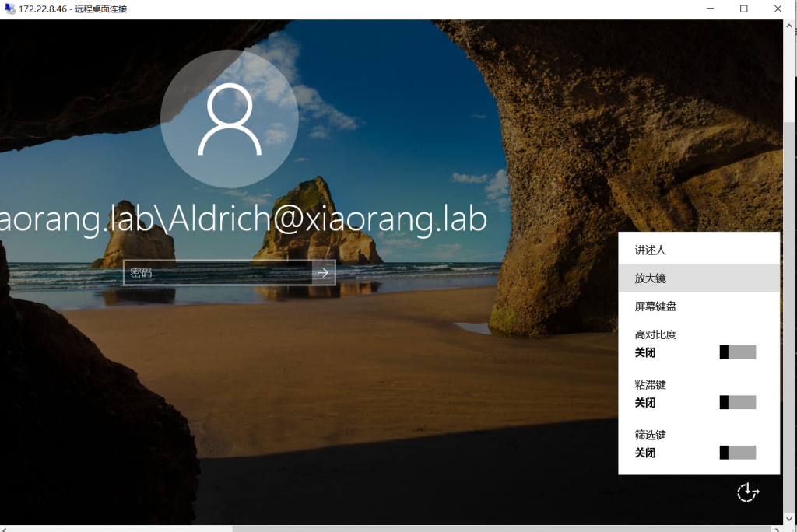
Task: Turn on the 筛选键 (Filter Keys) switch
Action: pos(738,453)
